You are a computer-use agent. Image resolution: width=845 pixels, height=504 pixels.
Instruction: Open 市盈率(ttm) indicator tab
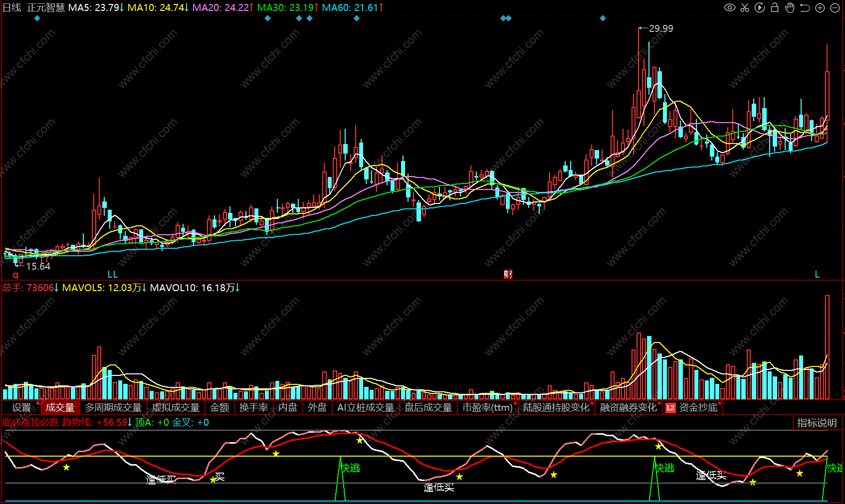click(x=487, y=407)
